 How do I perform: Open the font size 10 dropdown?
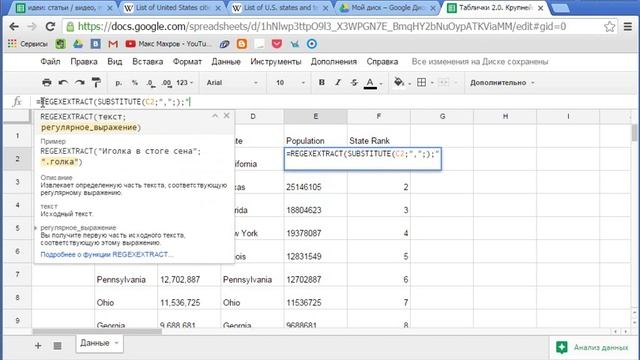(290, 82)
